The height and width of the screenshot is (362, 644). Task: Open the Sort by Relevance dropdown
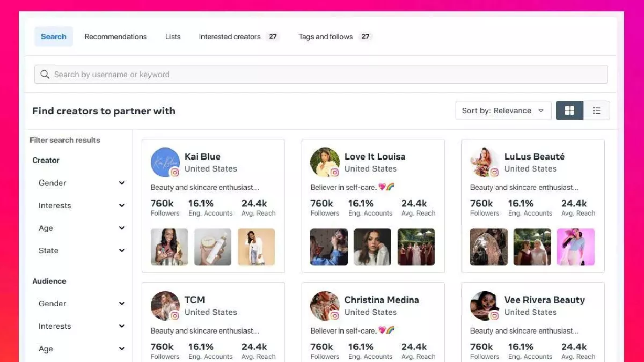point(503,110)
